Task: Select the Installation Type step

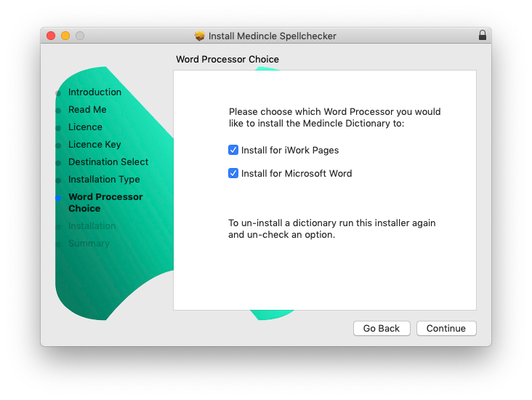Action: [104, 180]
